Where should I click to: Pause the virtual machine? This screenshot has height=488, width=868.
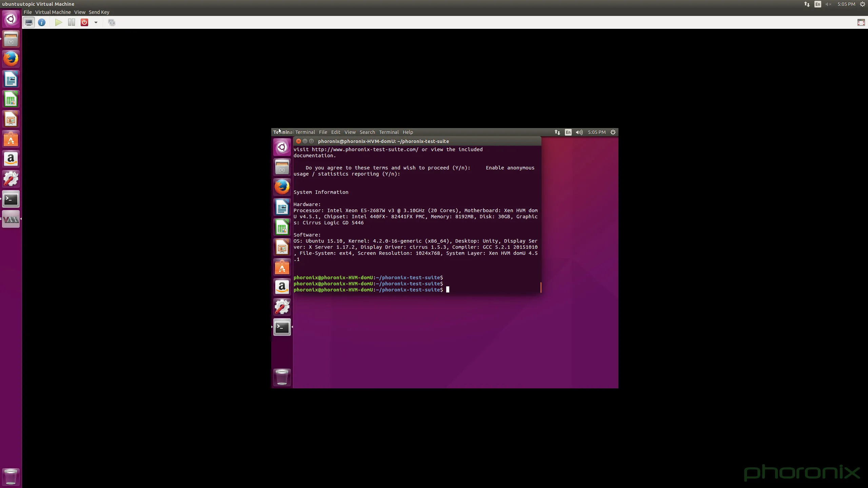[71, 22]
